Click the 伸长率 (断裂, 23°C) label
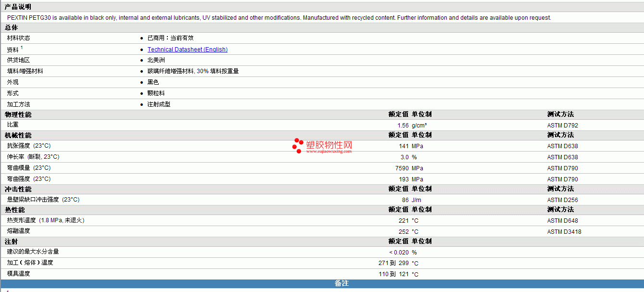Viewport: 644px width, 292px height. click(x=33, y=157)
